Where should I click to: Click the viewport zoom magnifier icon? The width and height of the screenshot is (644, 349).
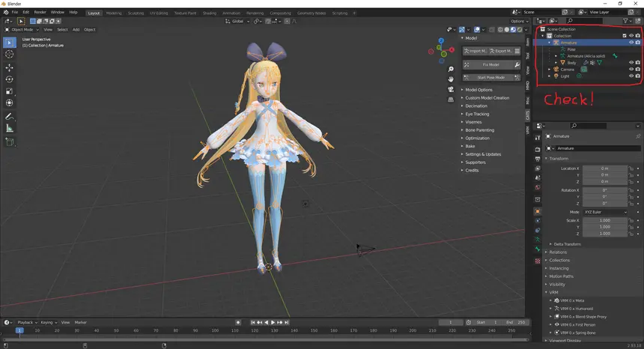[451, 69]
